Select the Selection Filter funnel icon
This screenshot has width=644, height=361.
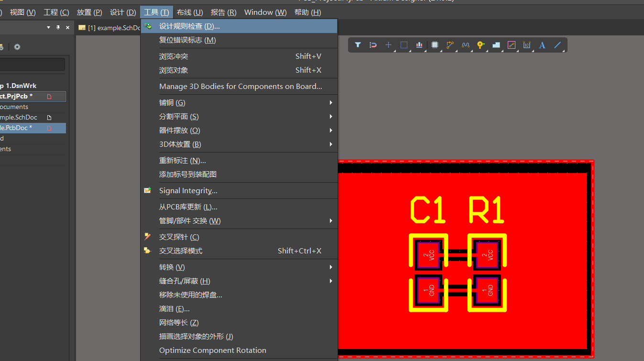click(358, 45)
